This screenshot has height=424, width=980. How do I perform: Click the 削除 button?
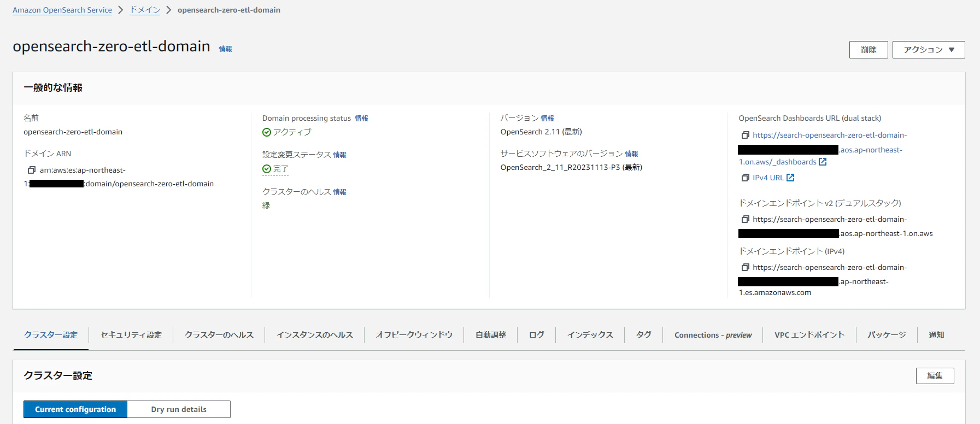[x=868, y=50]
